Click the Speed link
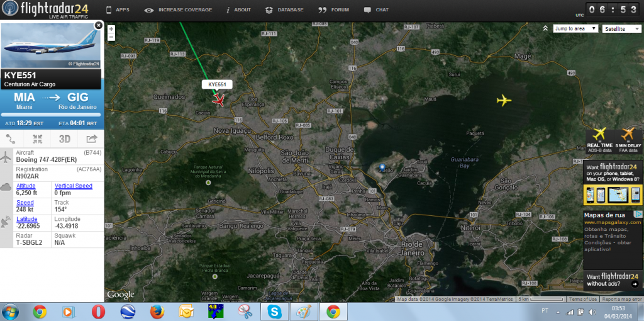Image resolution: width=644 pixels, height=321 pixels. [25, 203]
